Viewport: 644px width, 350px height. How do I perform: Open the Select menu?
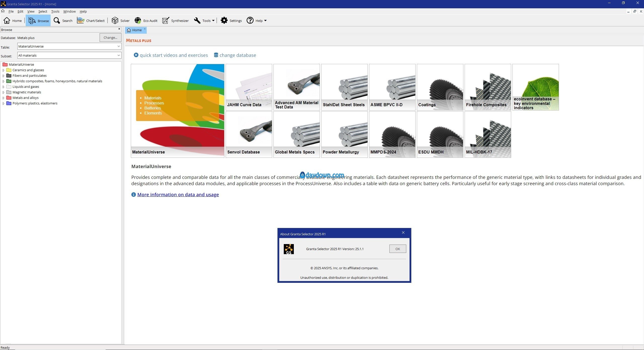click(43, 11)
